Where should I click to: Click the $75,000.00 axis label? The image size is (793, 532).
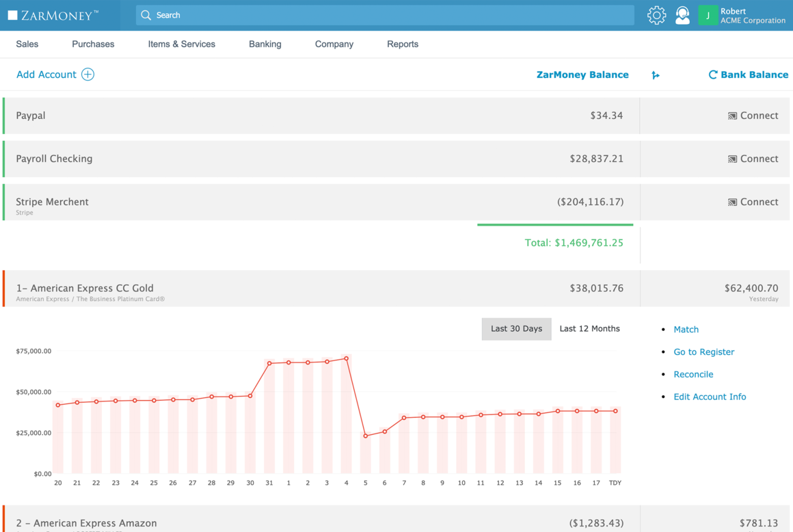tap(33, 351)
